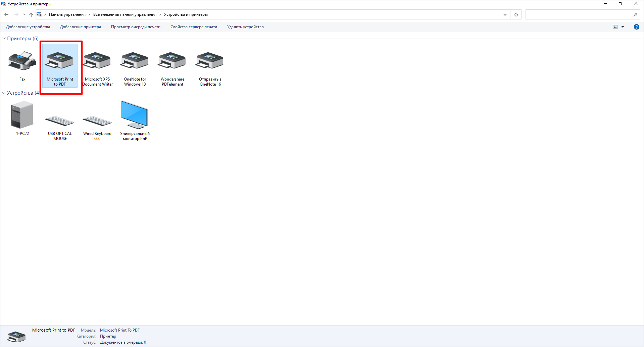Click Добавление принтера command
The image size is (644, 347).
81,27
